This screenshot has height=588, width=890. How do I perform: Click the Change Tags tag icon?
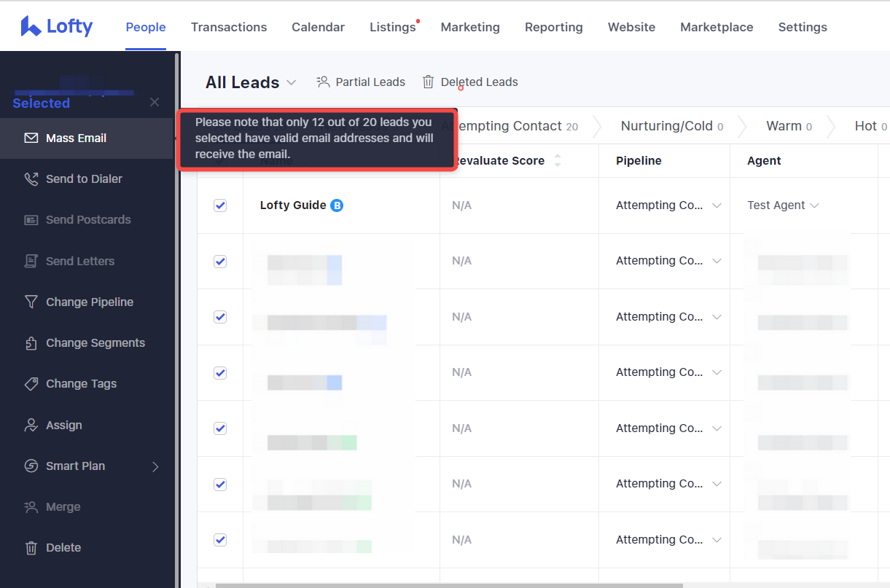[x=31, y=383]
